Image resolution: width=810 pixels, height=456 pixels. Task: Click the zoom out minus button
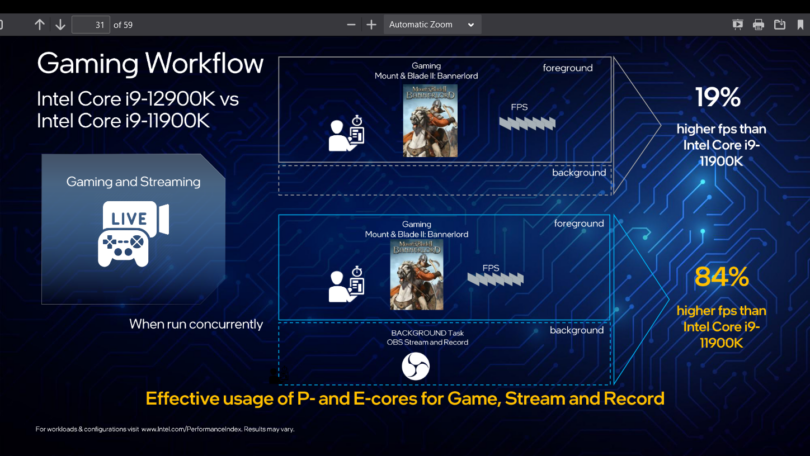[351, 24]
